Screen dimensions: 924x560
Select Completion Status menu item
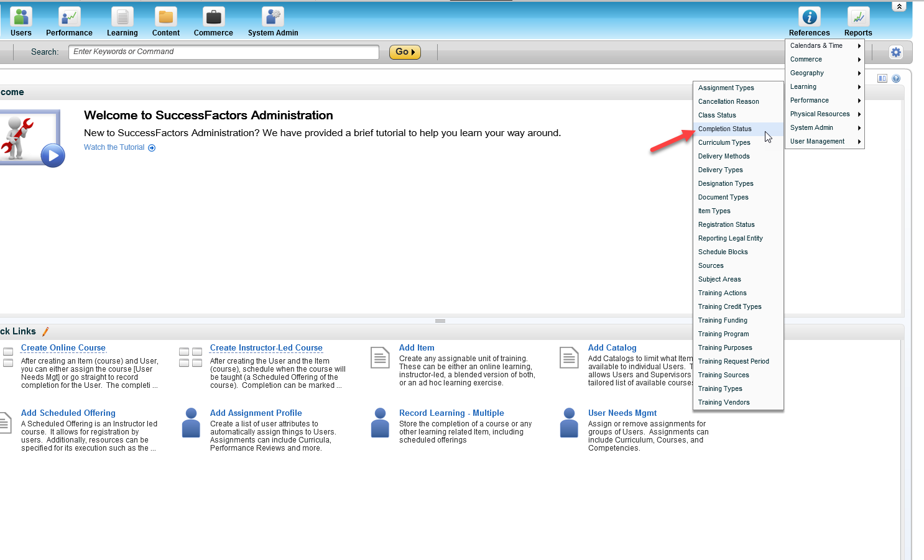(x=738, y=129)
